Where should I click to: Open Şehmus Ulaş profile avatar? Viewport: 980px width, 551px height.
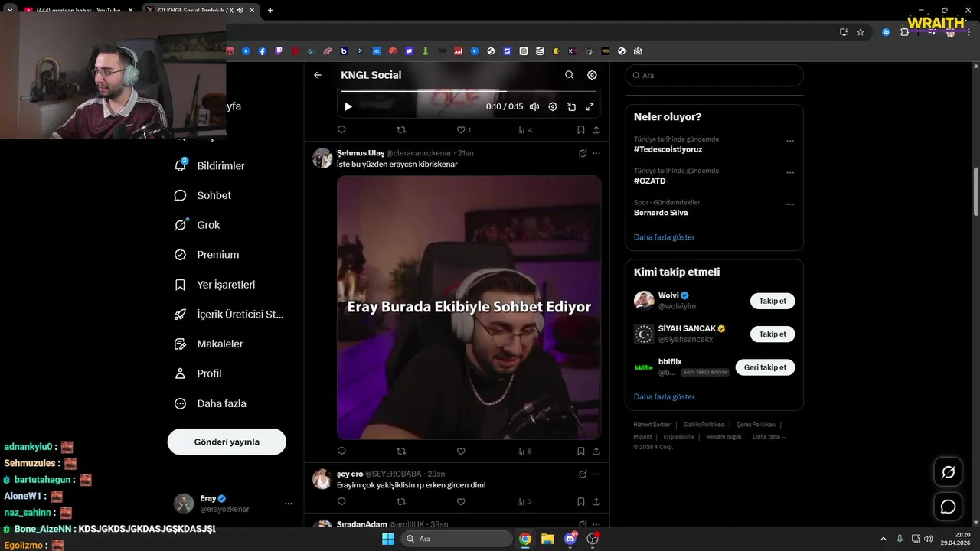tap(322, 158)
